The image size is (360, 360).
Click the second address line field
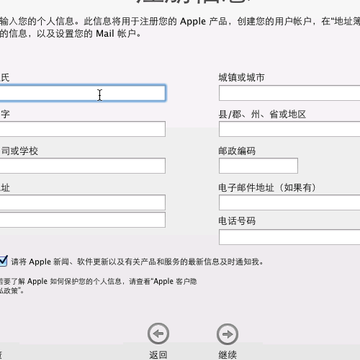(82, 220)
